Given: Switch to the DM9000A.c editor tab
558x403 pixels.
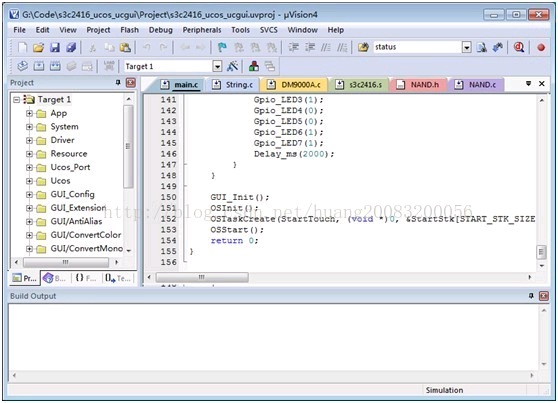Looking at the screenshot, I should 294,85.
